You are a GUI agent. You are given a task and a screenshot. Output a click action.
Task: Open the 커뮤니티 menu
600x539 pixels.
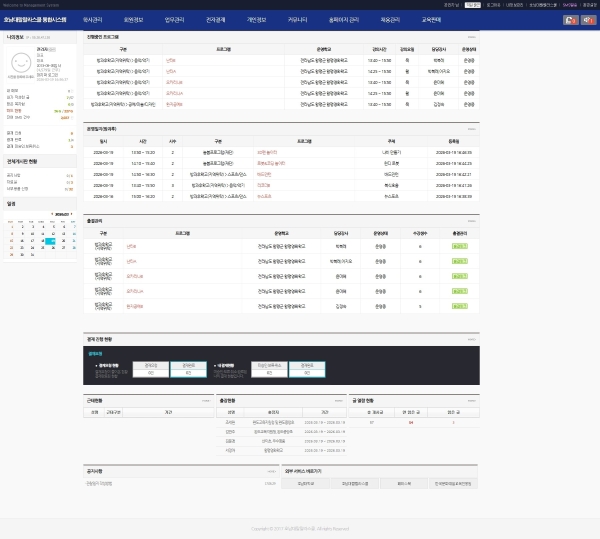[x=297, y=20]
